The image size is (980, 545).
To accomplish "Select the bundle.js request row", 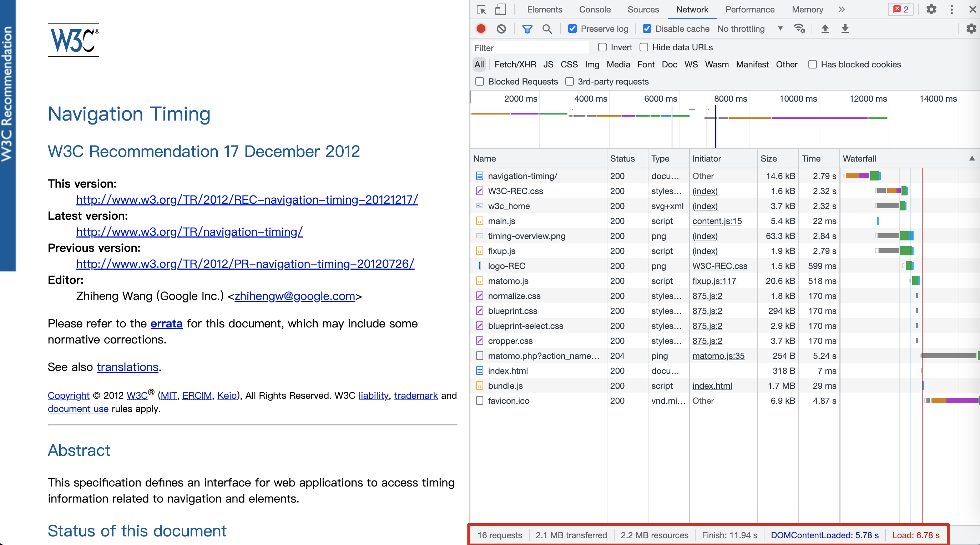I will [725, 385].
